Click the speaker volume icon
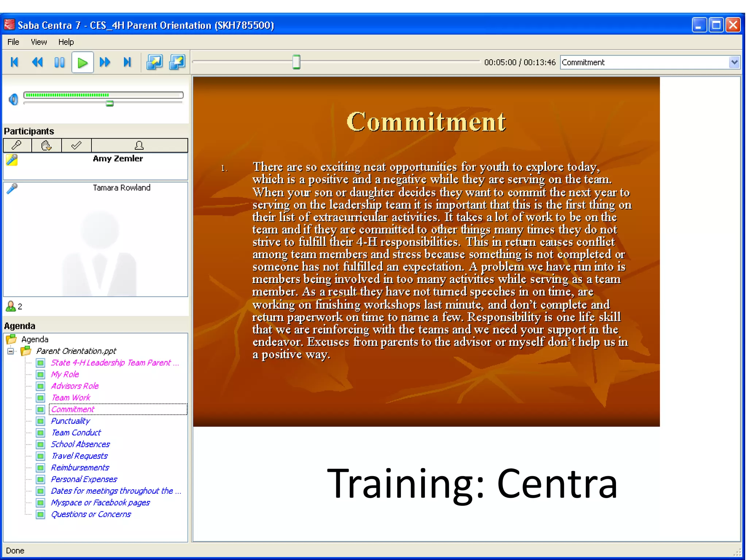The height and width of the screenshot is (560, 747). click(x=13, y=99)
